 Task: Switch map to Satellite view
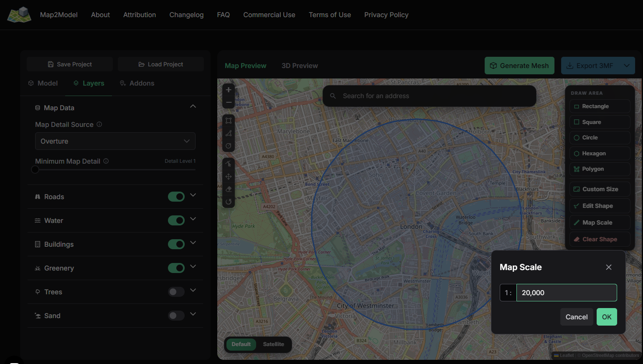click(274, 344)
